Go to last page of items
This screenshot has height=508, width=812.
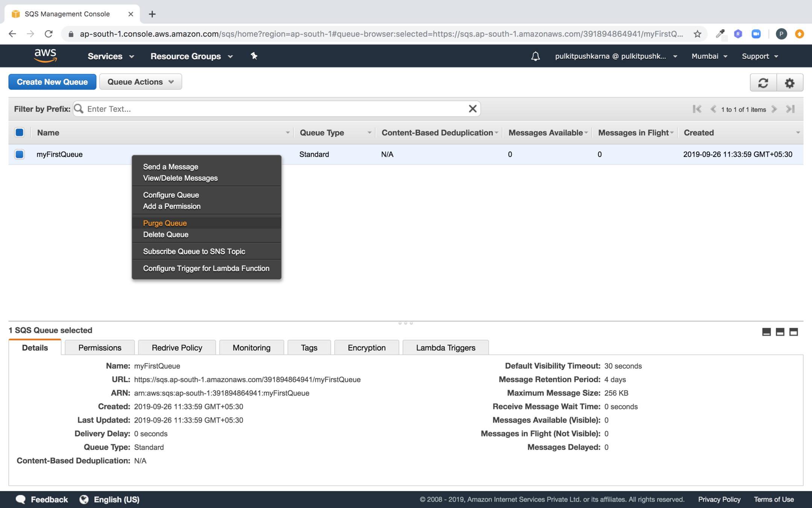pyautogui.click(x=790, y=109)
